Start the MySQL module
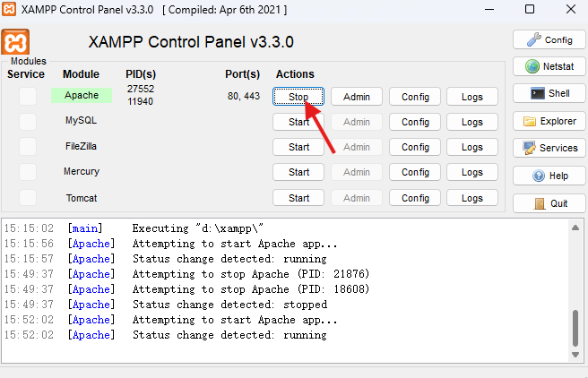This screenshot has width=588, height=378. click(x=298, y=122)
